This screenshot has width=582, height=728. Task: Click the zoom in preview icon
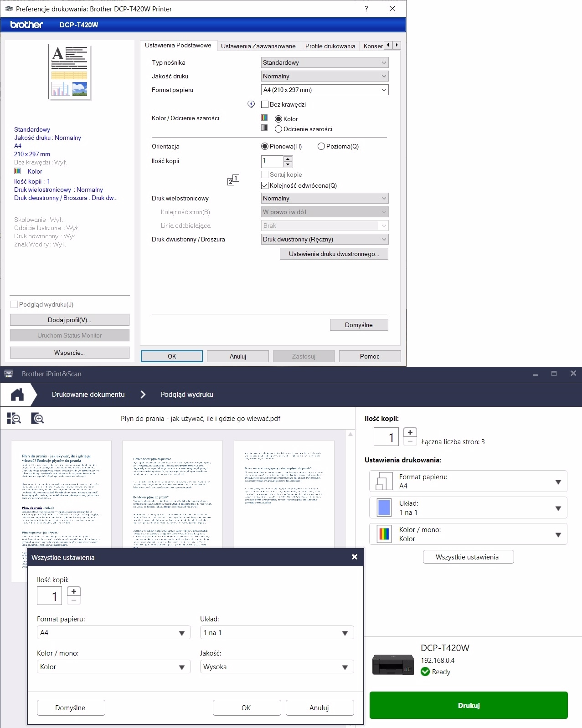tap(37, 418)
